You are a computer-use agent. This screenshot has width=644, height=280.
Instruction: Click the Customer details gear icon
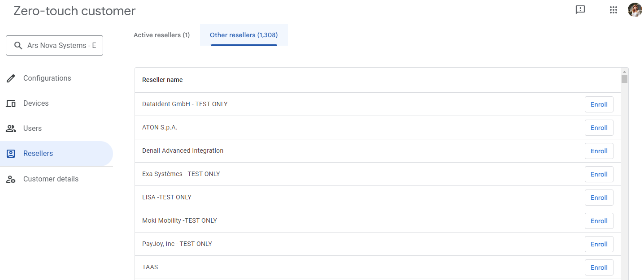(x=11, y=179)
